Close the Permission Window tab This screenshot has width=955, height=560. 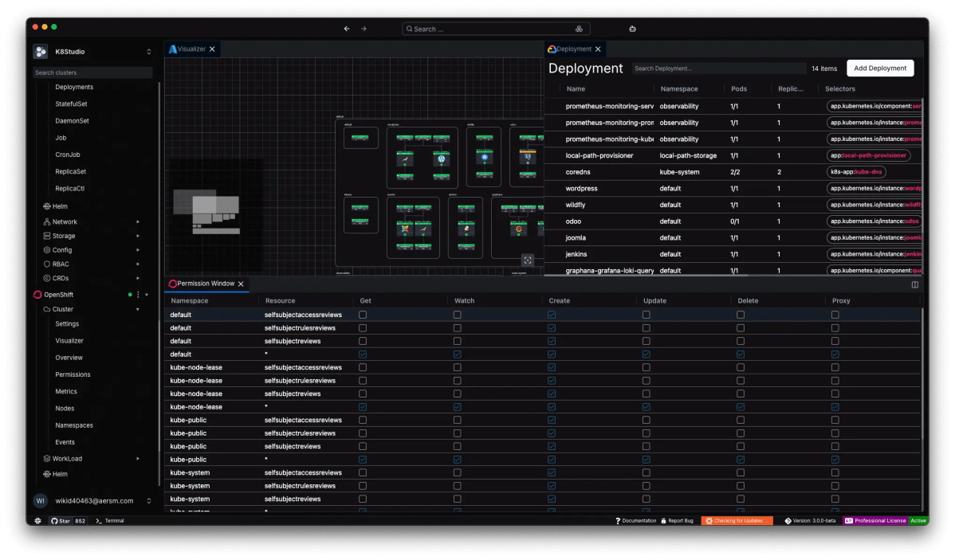pos(242,284)
